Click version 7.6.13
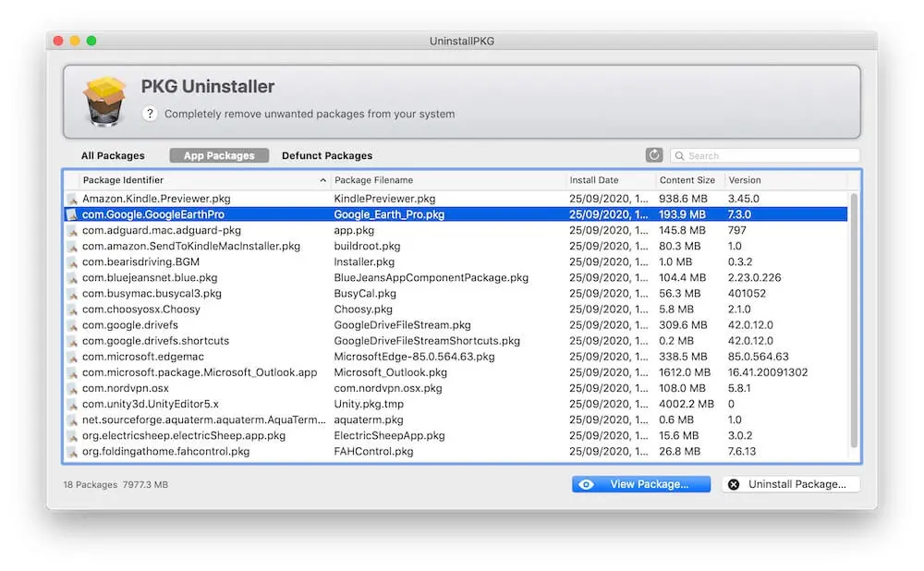This screenshot has width=924, height=571. click(x=741, y=452)
